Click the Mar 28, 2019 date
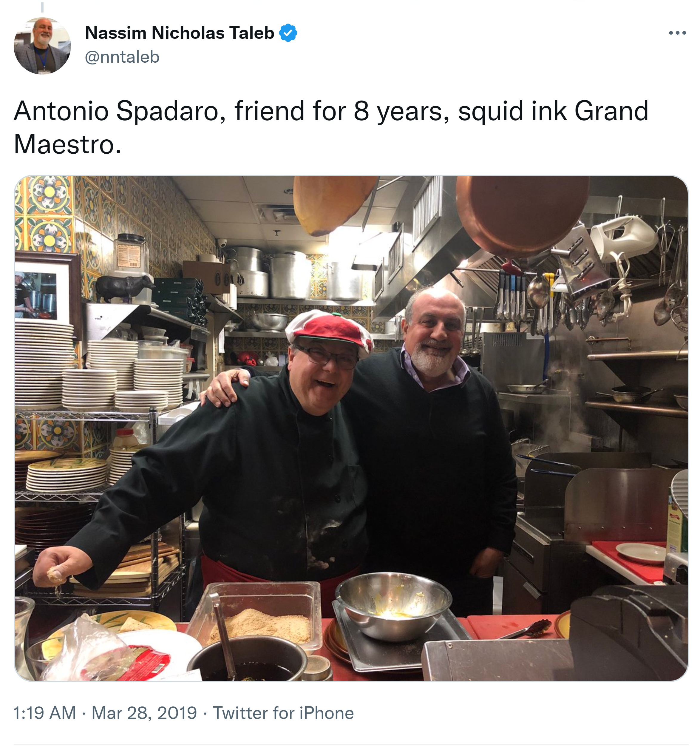 [144, 713]
